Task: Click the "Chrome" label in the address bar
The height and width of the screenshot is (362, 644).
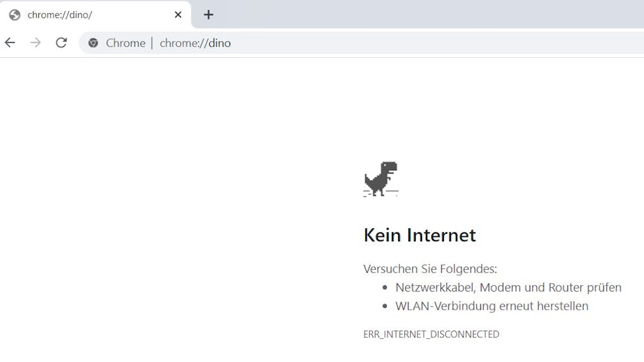Action: tap(126, 43)
